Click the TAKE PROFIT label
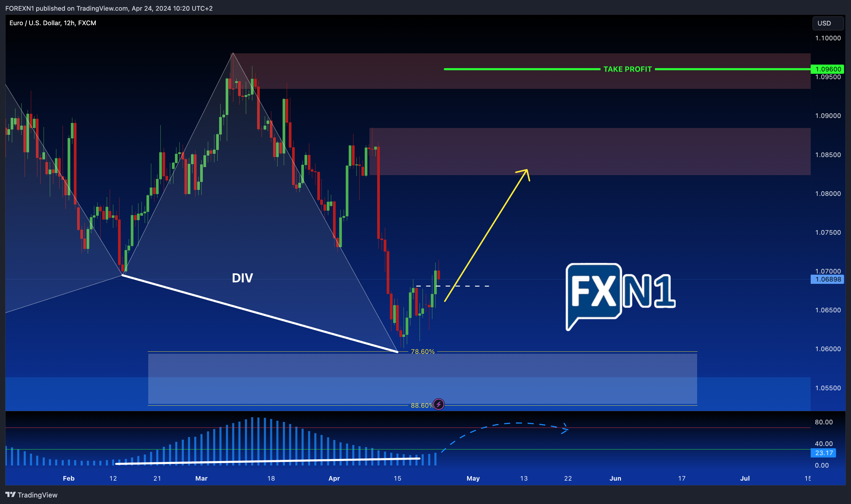851x504 pixels. (627, 69)
